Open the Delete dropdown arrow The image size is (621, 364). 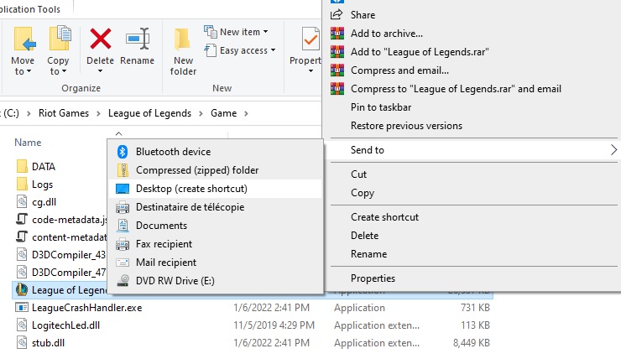tap(100, 71)
